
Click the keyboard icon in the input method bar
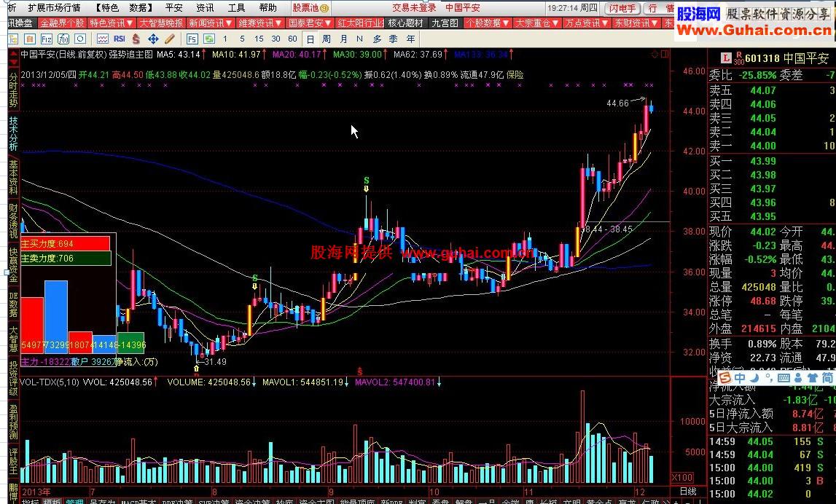tap(784, 378)
